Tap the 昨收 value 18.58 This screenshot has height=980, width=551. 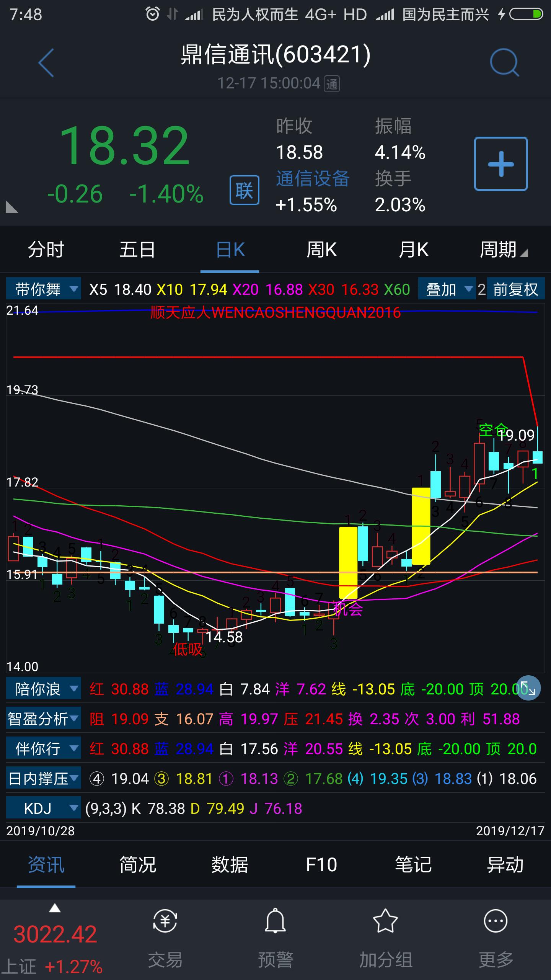tap(299, 152)
